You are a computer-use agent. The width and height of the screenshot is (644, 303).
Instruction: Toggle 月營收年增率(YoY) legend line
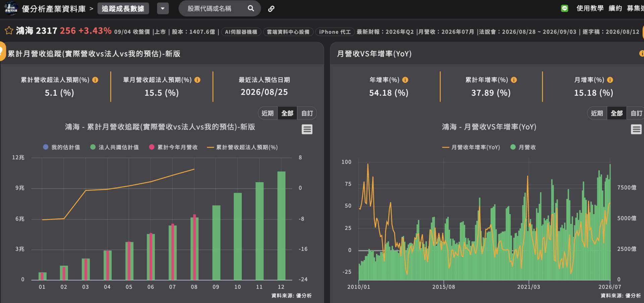pos(471,147)
